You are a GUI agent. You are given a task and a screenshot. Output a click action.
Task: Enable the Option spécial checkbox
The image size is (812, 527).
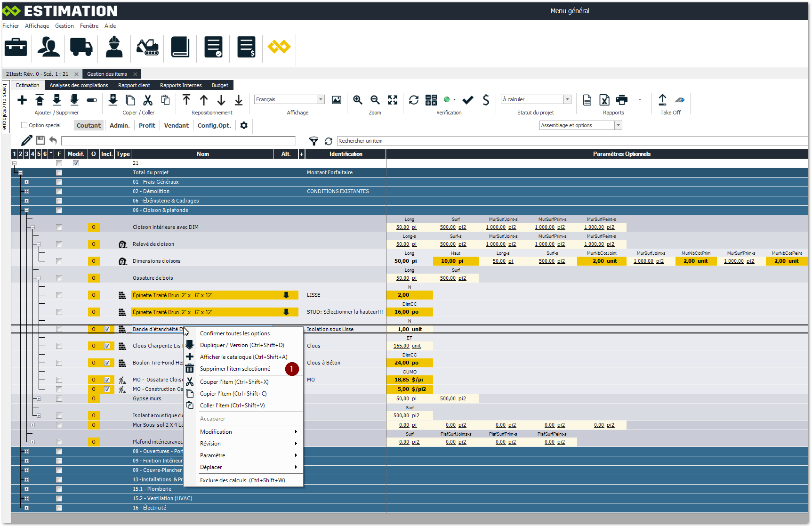coord(24,125)
